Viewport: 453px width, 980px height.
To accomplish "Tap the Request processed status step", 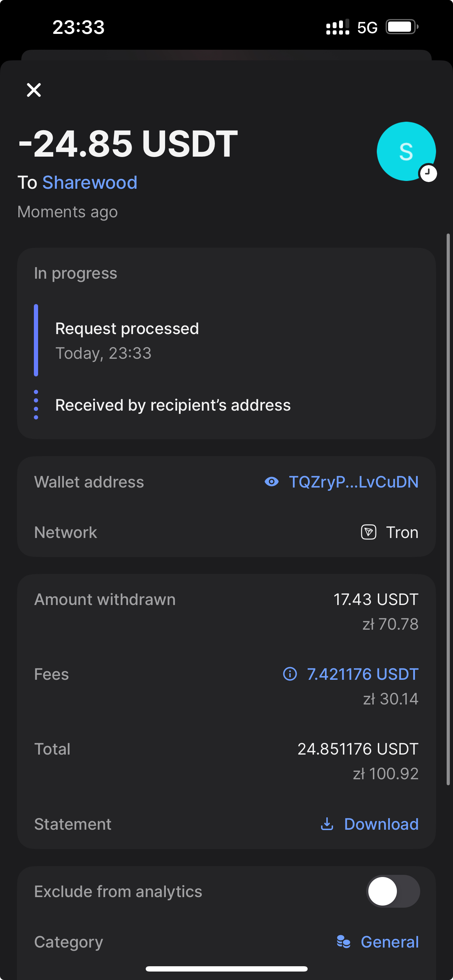I will [127, 329].
